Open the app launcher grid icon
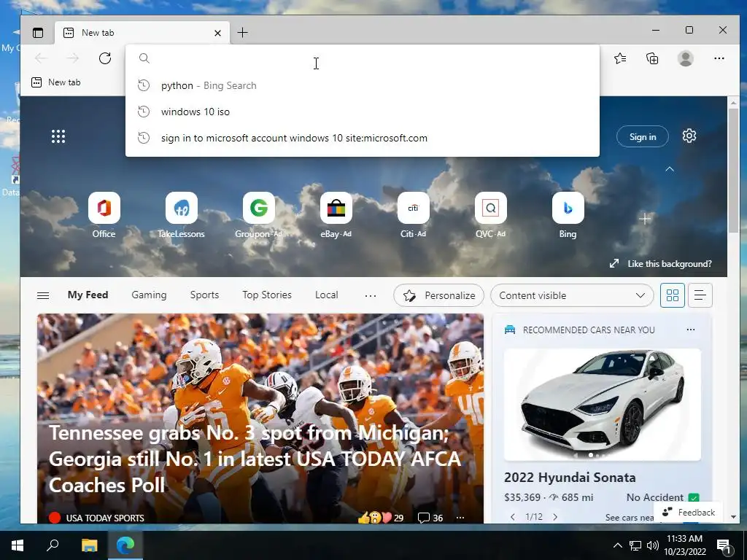Viewport: 747px width, 560px height. click(58, 136)
